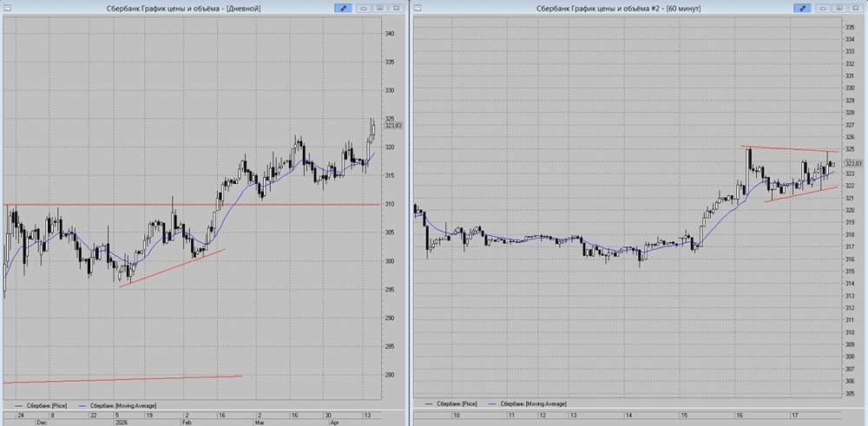Select 'Сбербанк [Moving Average]' legend in the daily chart

(x=115, y=405)
